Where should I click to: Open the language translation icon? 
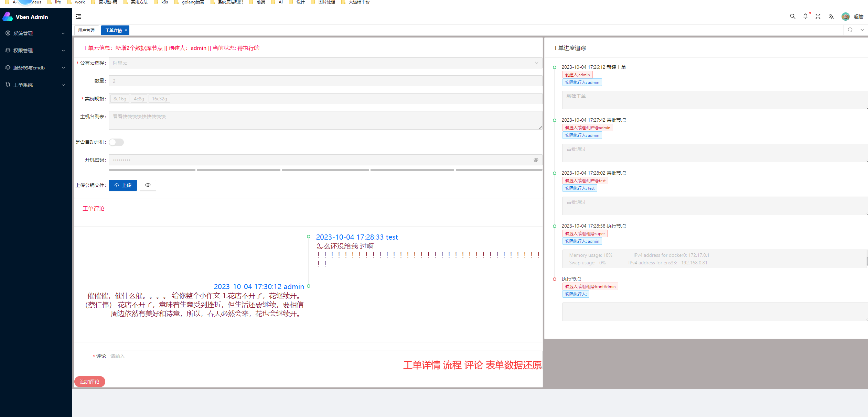[831, 17]
